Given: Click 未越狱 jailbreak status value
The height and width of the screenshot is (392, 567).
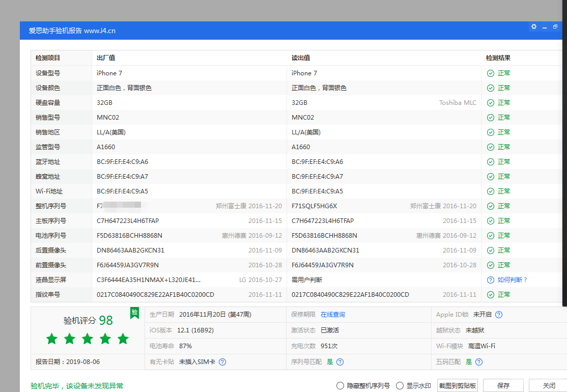Looking at the screenshot, I should (x=475, y=330).
